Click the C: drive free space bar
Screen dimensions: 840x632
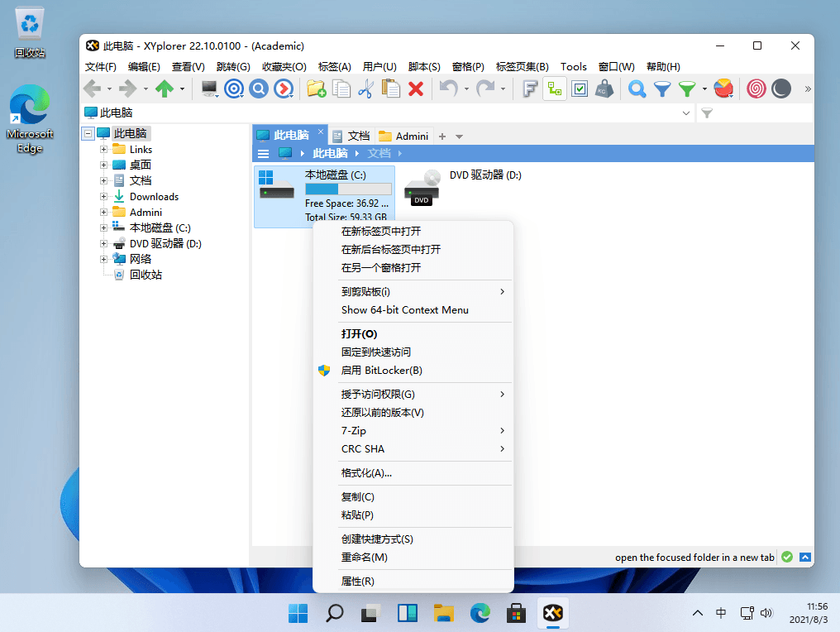pyautogui.click(x=348, y=189)
